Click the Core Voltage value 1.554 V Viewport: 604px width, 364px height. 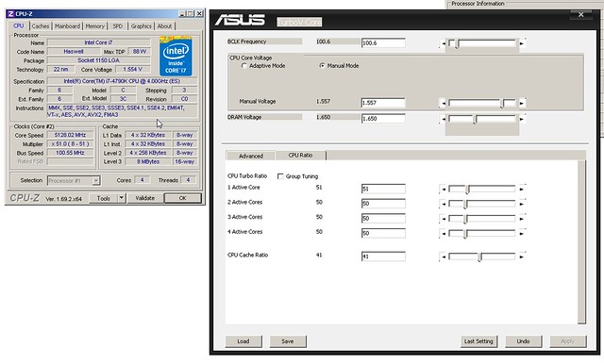(132, 69)
